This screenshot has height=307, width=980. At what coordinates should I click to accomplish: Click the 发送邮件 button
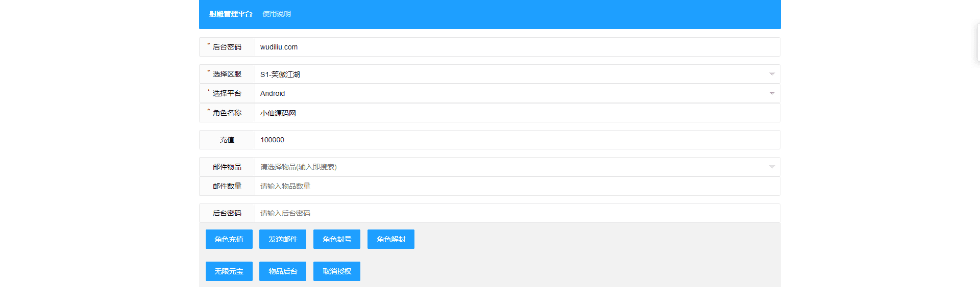[283, 239]
